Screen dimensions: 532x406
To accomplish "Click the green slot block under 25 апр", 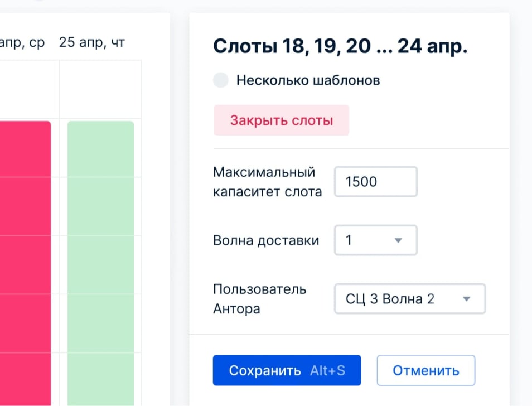I will click(x=100, y=262).
